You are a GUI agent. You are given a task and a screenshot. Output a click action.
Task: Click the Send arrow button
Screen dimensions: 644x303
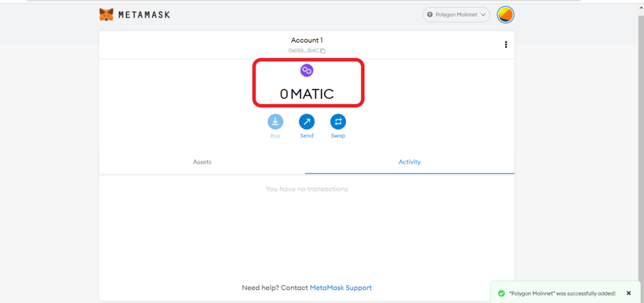click(307, 122)
